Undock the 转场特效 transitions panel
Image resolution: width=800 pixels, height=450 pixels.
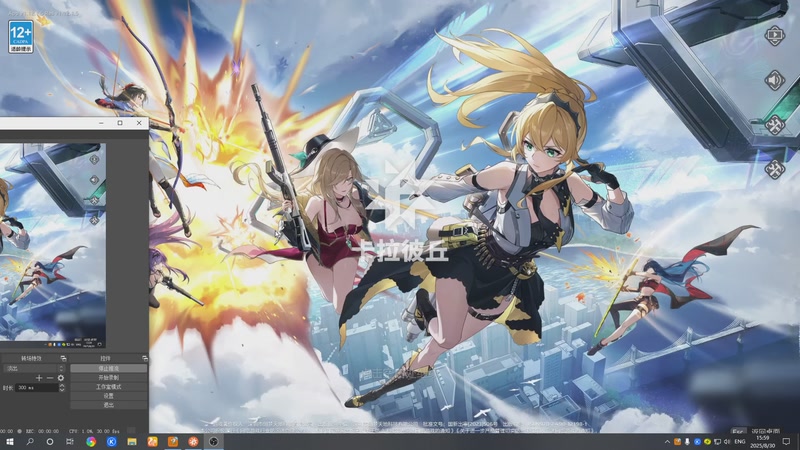[x=63, y=359]
